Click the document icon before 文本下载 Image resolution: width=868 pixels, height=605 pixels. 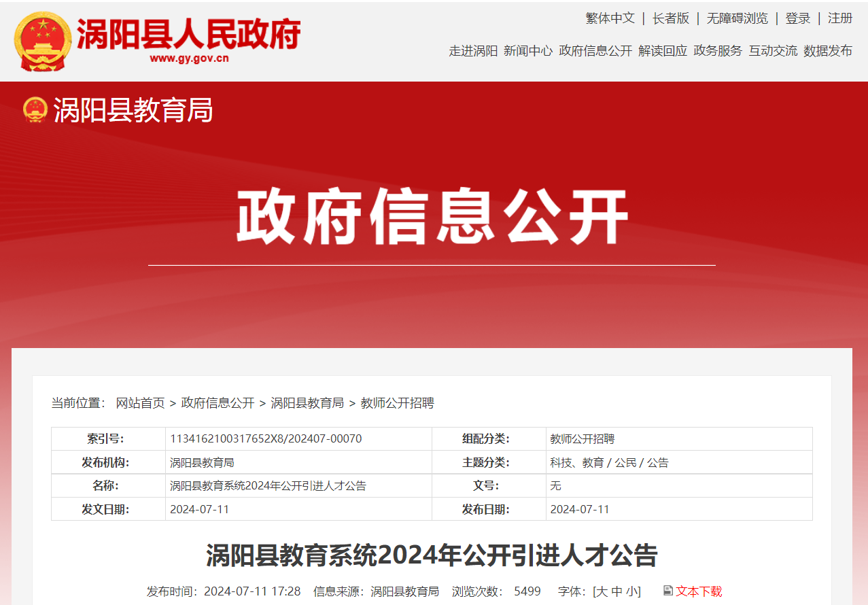(667, 591)
